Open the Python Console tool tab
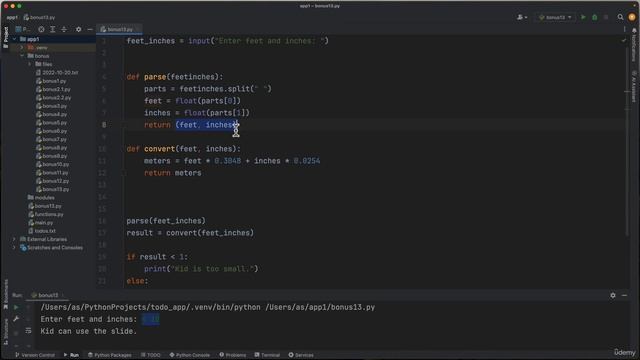The width and height of the screenshot is (640, 360). [189, 355]
